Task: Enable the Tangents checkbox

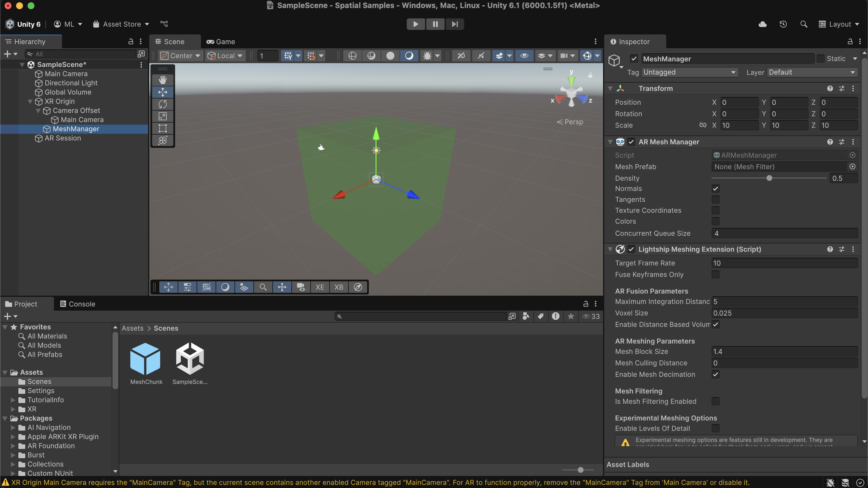Action: point(716,200)
